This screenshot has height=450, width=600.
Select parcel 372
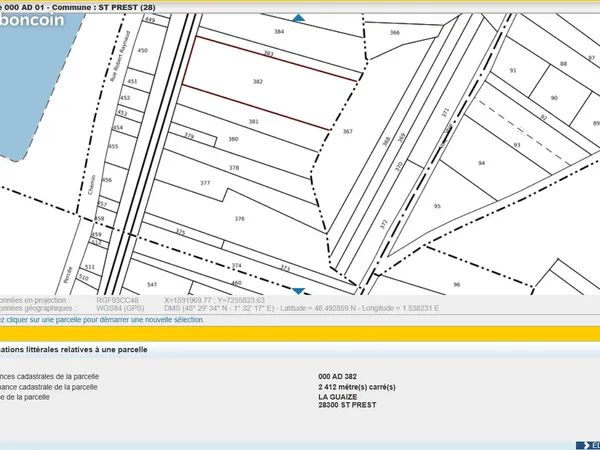click(384, 224)
